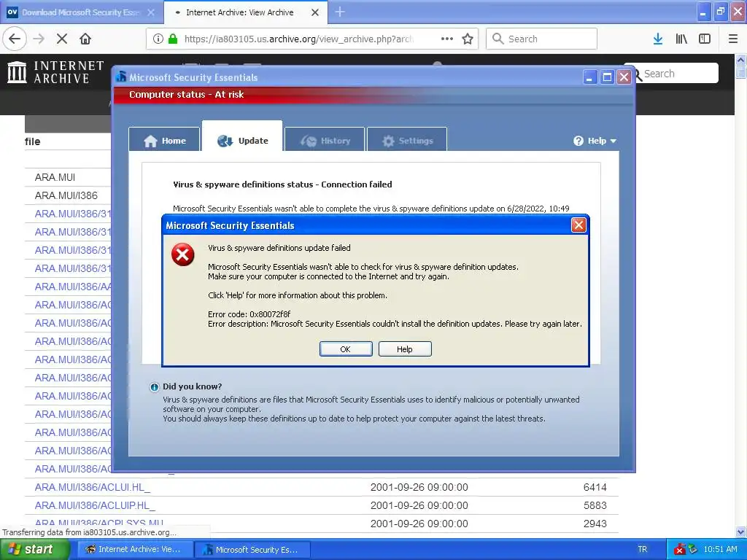Viewport: 747px width, 560px height.
Task: Click Firefox forward arrow button
Action: 39,39
